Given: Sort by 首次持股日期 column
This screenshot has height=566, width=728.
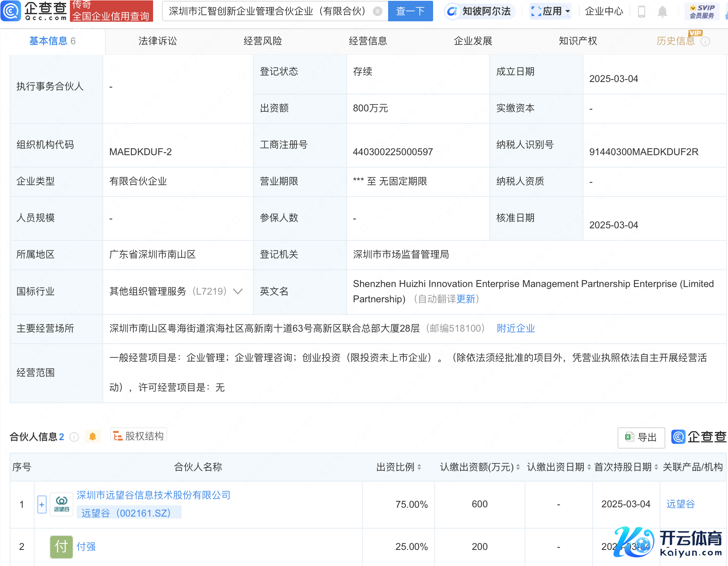Looking at the screenshot, I should pyautogui.click(x=656, y=467).
